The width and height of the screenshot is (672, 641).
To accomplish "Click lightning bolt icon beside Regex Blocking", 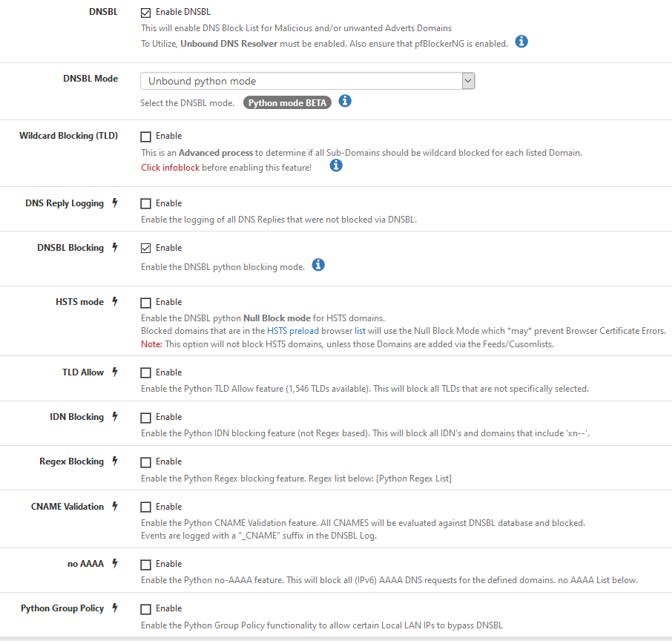I will click(x=115, y=461).
